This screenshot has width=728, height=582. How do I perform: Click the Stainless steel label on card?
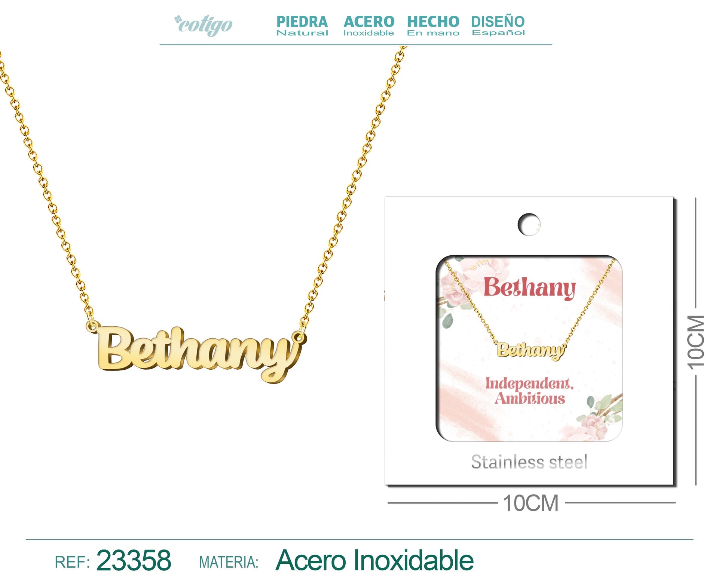529,462
